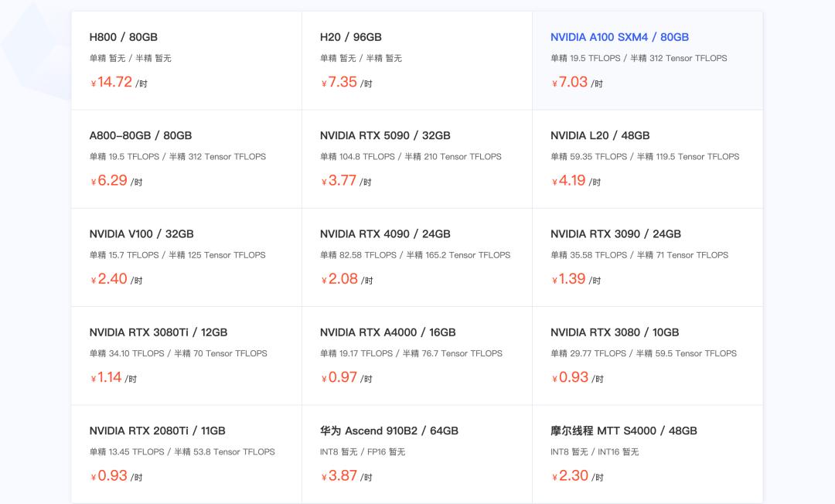Click the ¥14.72 hourly price
Viewport: 835px width, 504px height.
tap(114, 82)
